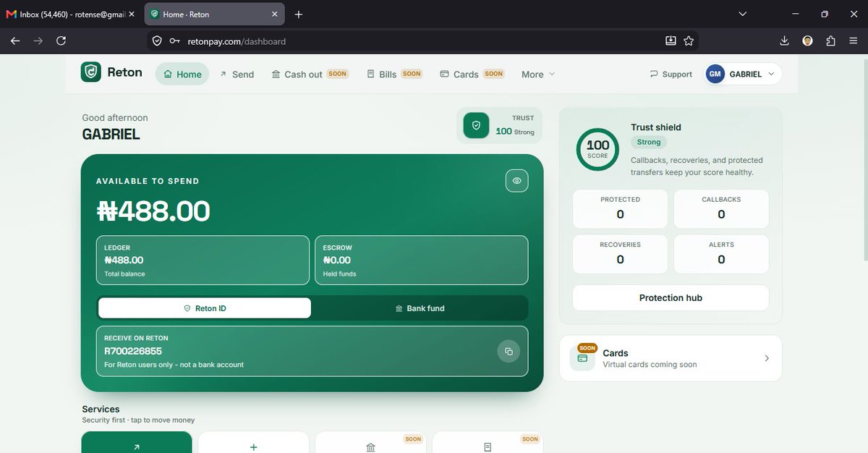Copy the Reton ID R700226855
Screen dimensions: 868x453
pyautogui.click(x=509, y=352)
